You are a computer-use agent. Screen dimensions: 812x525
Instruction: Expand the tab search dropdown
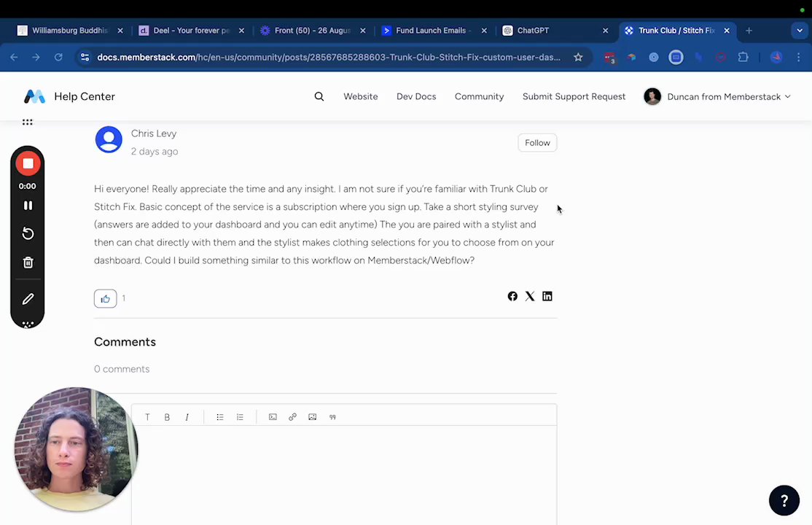[799, 31]
